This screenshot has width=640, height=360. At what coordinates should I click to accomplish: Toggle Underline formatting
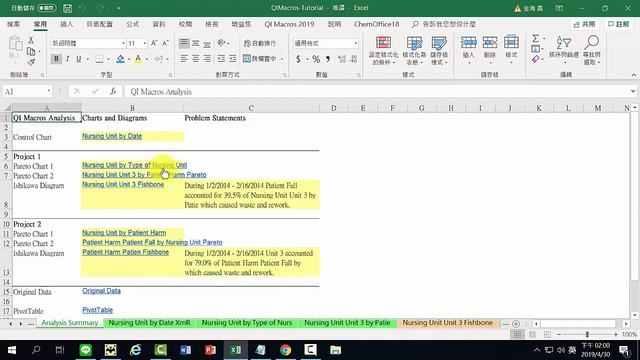point(78,59)
